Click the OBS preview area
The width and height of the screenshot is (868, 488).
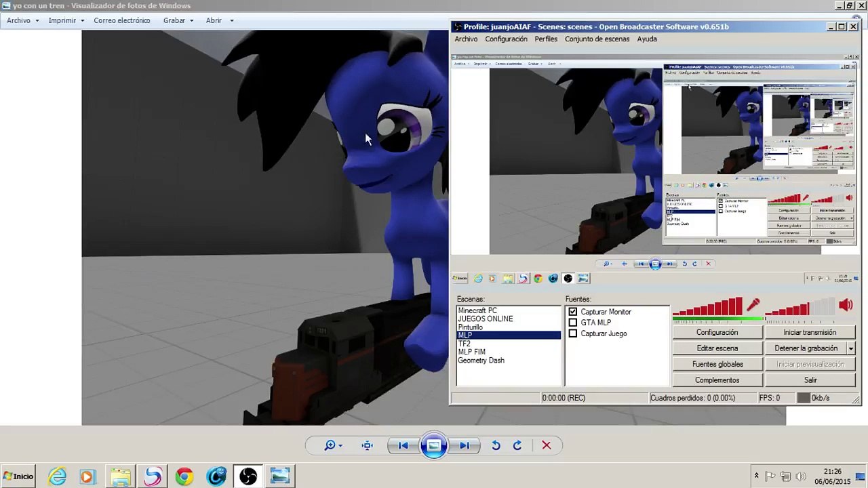(655, 169)
